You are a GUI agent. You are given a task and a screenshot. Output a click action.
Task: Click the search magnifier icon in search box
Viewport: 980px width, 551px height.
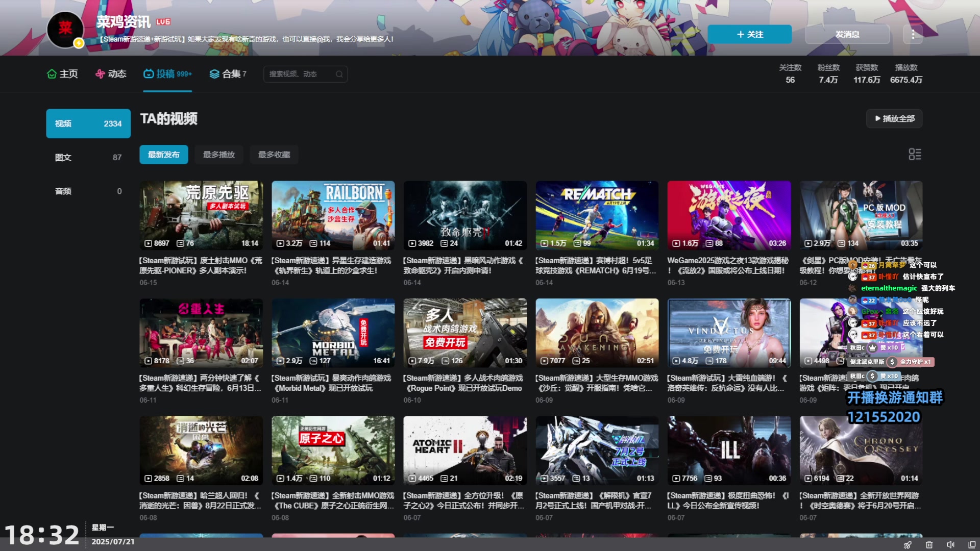(x=339, y=74)
